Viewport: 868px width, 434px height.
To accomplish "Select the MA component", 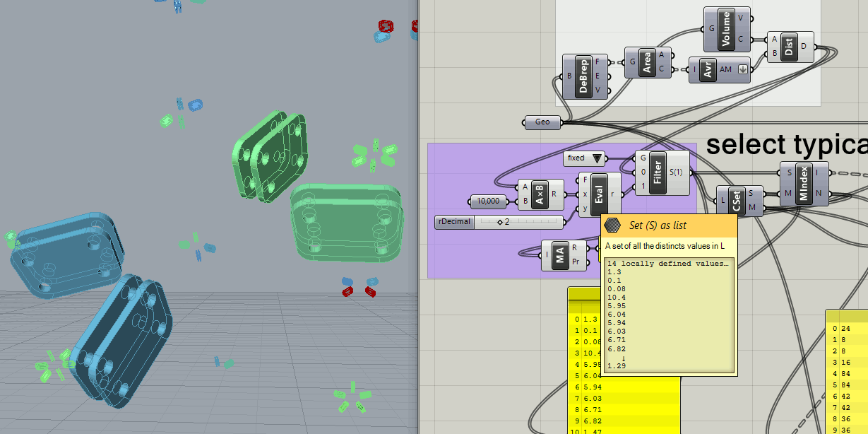I will pos(561,254).
